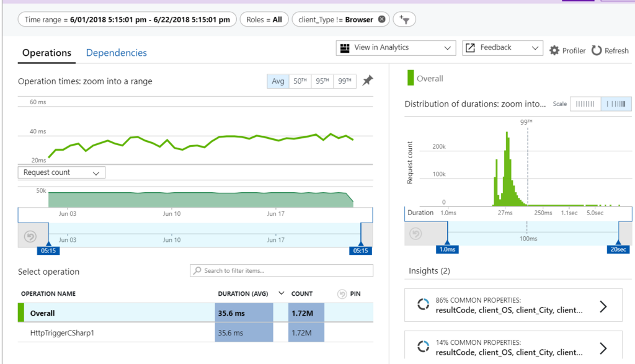Select the linear scale toggle
Screen dimensions: 635x364
[x=585, y=104]
